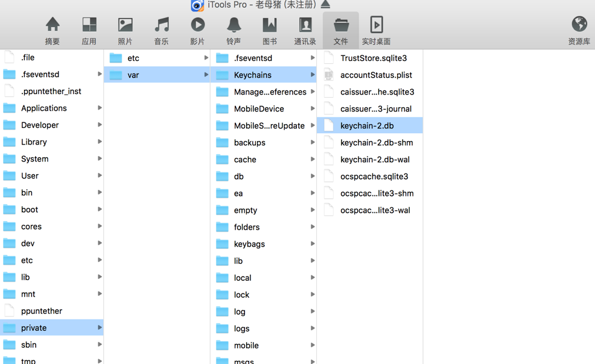The image size is (595, 364).
Task: Click the backups folder icon
Action: (222, 143)
